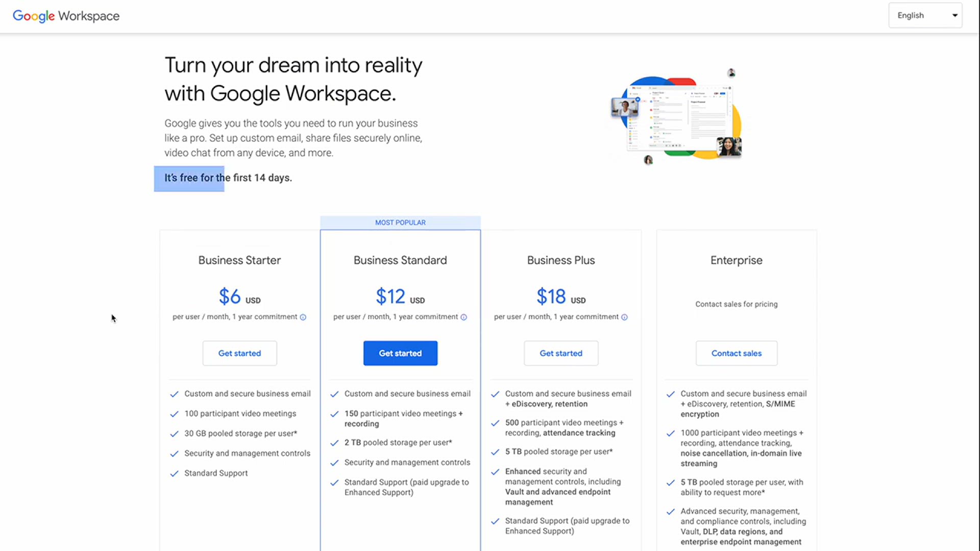Click Business Standard 'Standard Support (paid upgrade' text

pyautogui.click(x=406, y=487)
